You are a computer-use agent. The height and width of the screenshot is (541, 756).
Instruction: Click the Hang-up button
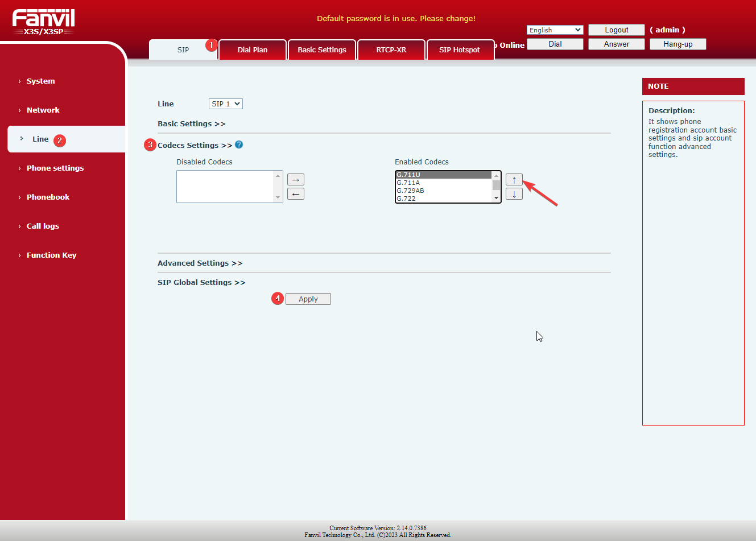(677, 44)
